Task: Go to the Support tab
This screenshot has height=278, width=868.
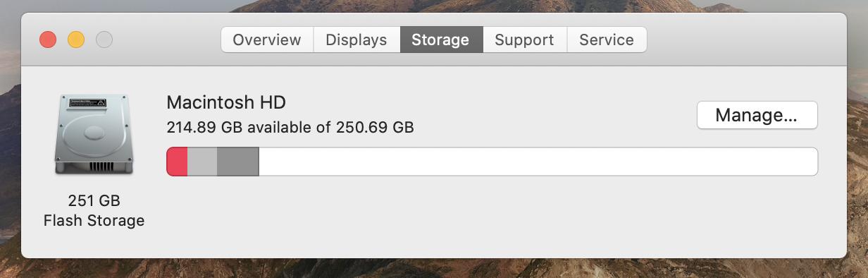Action: (x=525, y=40)
